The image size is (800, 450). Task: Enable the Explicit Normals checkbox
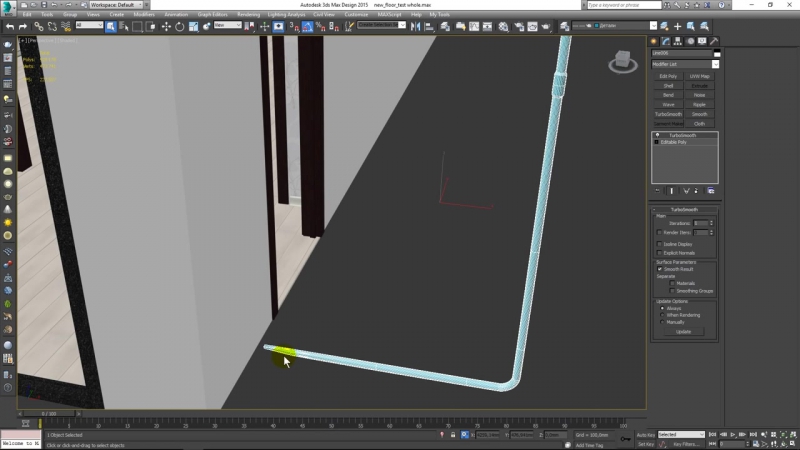pos(659,253)
